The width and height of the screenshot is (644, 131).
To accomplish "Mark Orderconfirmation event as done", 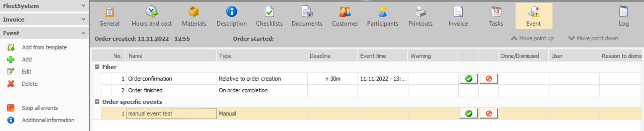I will (468, 79).
